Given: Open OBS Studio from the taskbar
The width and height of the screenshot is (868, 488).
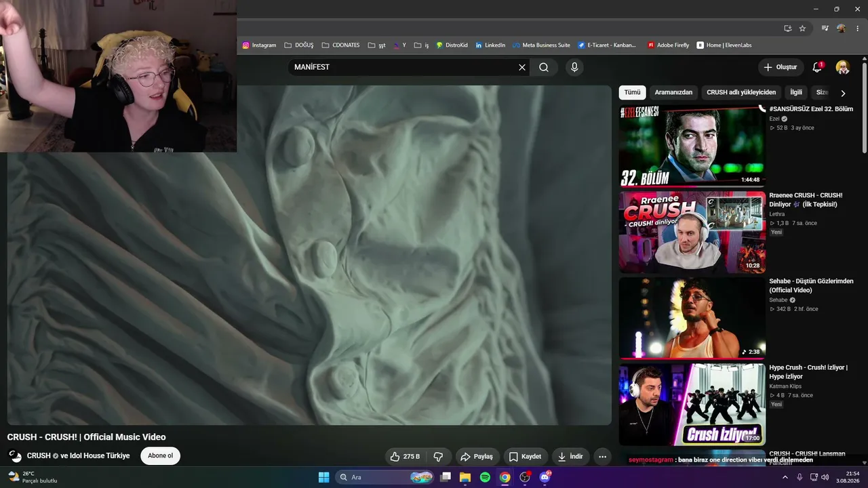Looking at the screenshot, I should 524,477.
